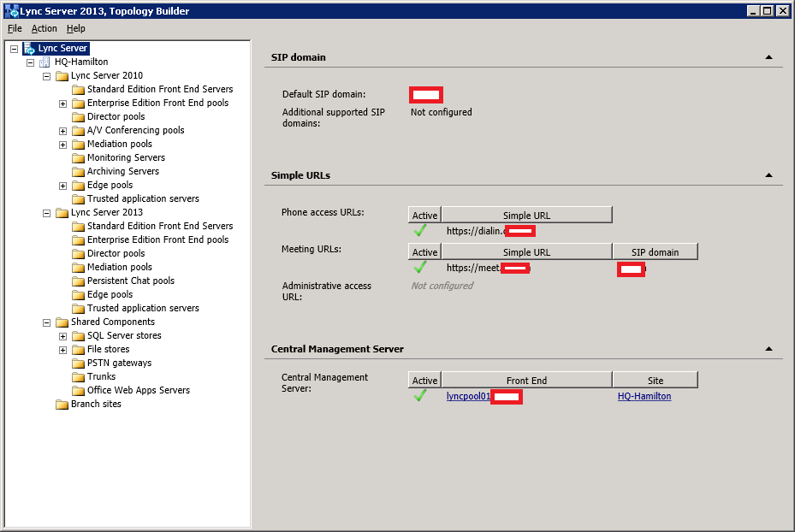Open the lyncpool01 Front End link
The width and height of the screenshot is (795, 532).
(468, 396)
